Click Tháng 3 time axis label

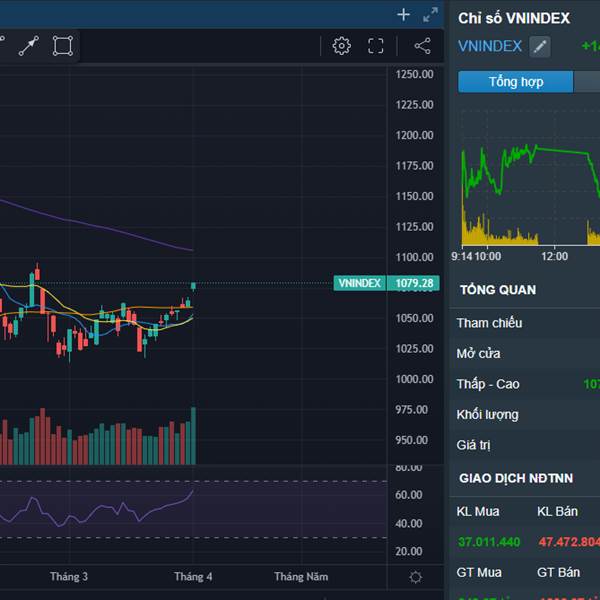coord(69,577)
